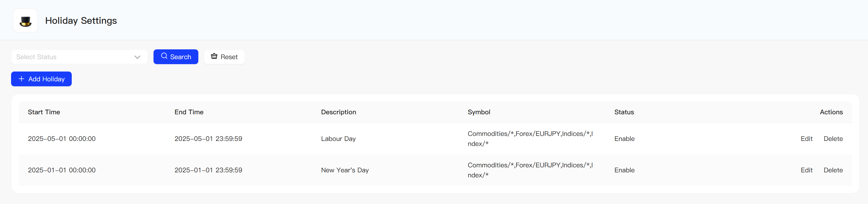Add a new holiday entry
Viewport: 868px width, 204px height.
pos(41,79)
